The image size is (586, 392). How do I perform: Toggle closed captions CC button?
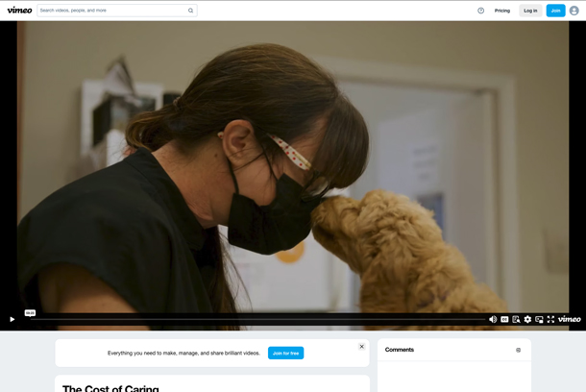504,319
